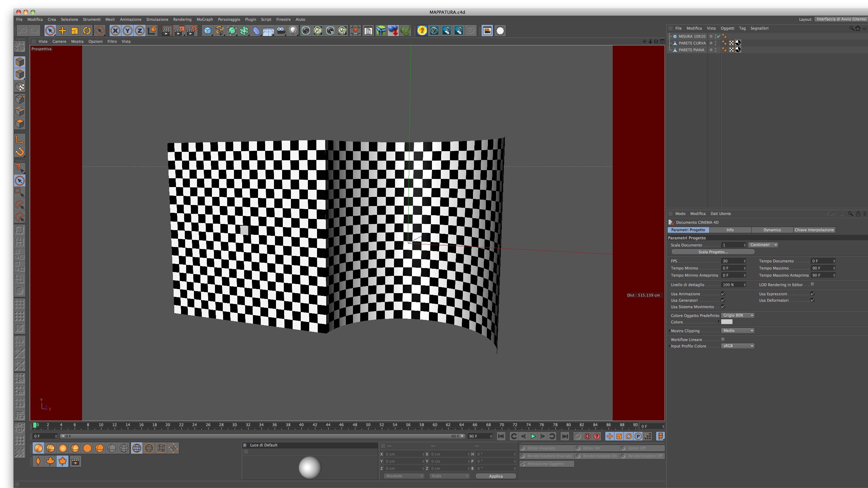This screenshot has width=868, height=488.
Task: Select the Move tool in toolbar
Action: click(62, 31)
